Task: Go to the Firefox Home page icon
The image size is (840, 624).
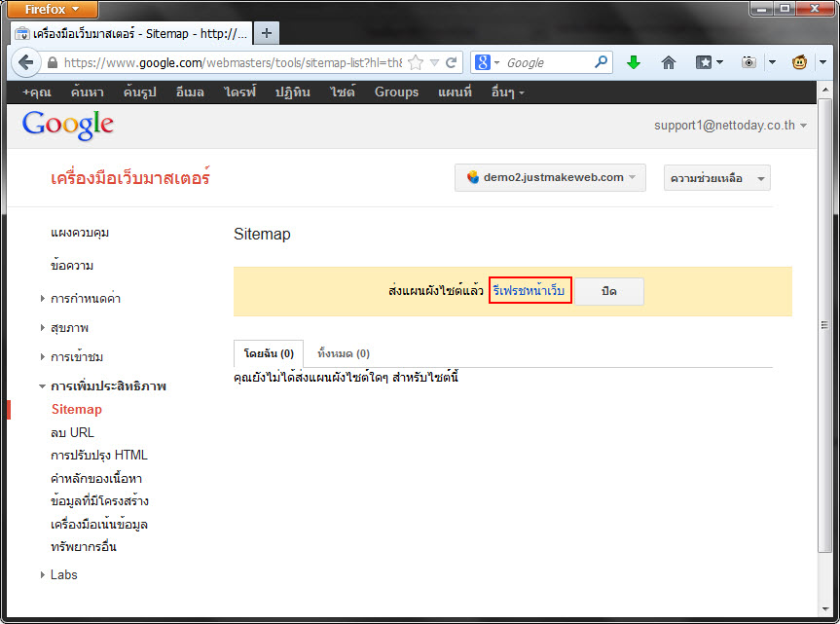Action: (x=669, y=62)
